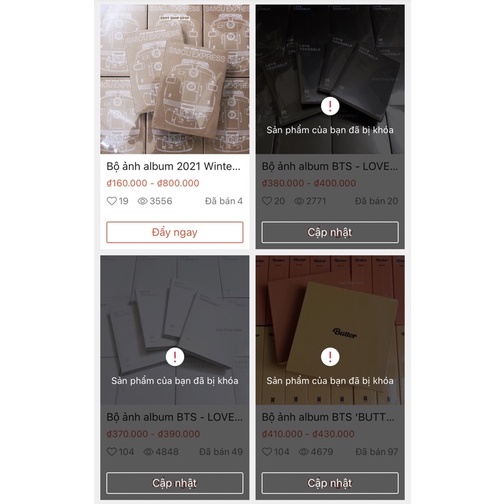Tap the eye icon next to 3556 views

pos(143,201)
